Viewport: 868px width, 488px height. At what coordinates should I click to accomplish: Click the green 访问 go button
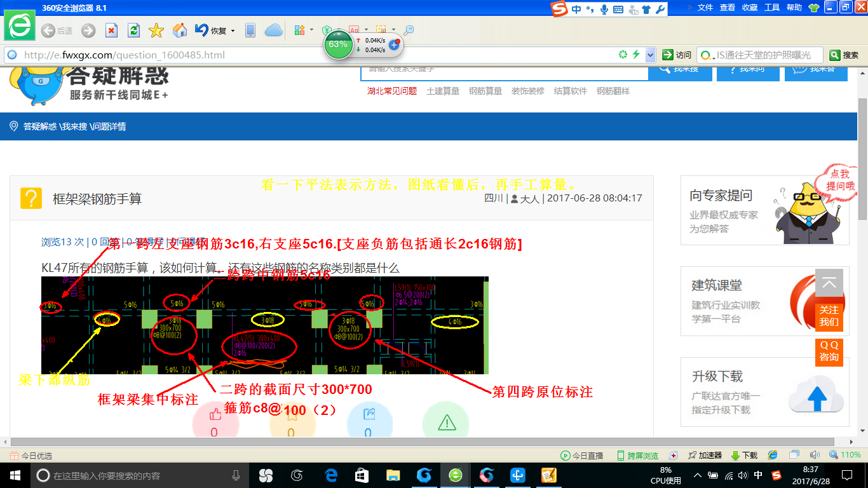[x=677, y=55]
